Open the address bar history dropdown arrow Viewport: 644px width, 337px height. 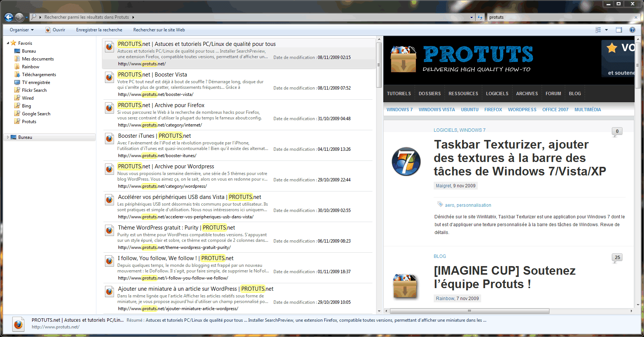[471, 17]
